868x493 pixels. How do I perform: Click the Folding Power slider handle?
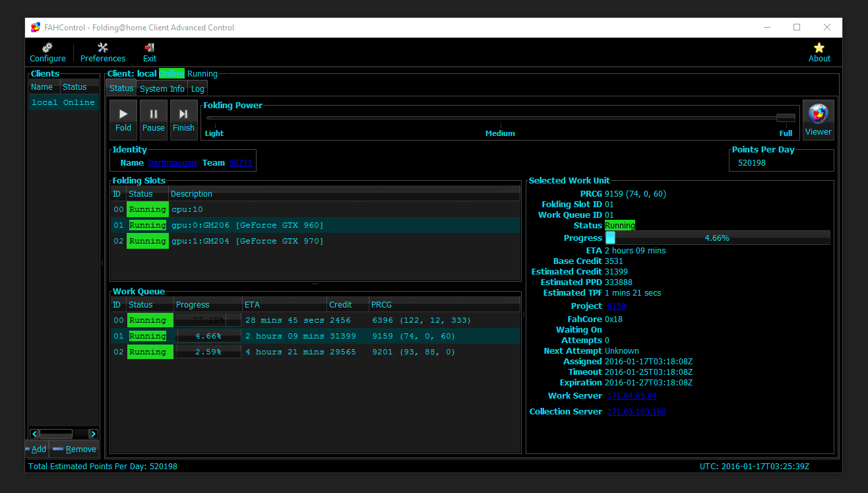coord(786,117)
